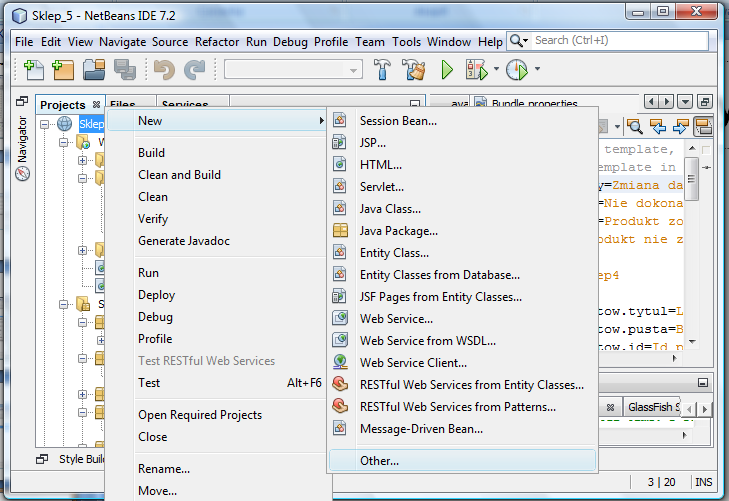The width and height of the screenshot is (729, 501).
Task: Click the Toggle Highlight Search icon
Action: coord(703,126)
